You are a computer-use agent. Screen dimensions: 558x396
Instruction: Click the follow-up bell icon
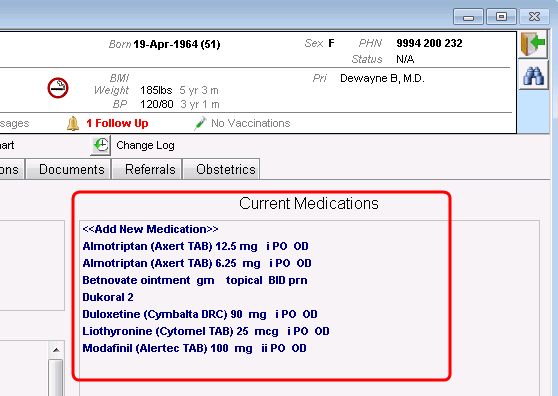click(x=73, y=123)
